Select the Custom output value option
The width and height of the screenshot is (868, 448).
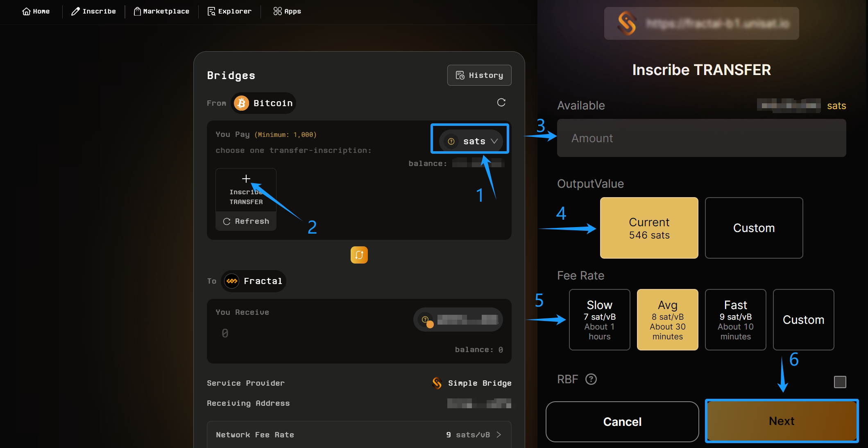click(754, 228)
